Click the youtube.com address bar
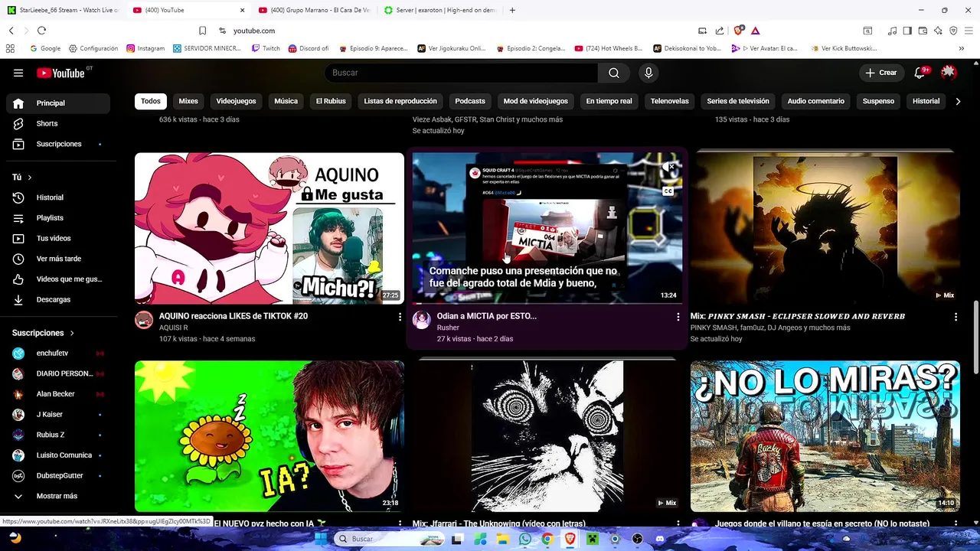Image resolution: width=980 pixels, height=551 pixels. 254,31
